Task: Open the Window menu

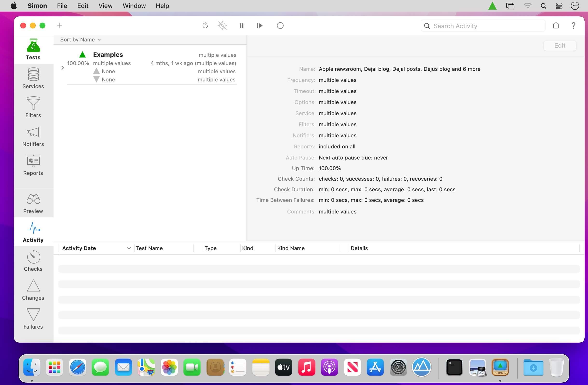Action: pos(134,6)
